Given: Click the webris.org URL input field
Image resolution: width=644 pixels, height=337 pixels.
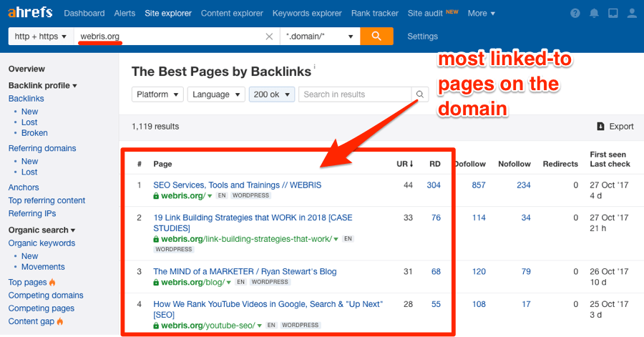Looking at the screenshot, I should pos(177,36).
